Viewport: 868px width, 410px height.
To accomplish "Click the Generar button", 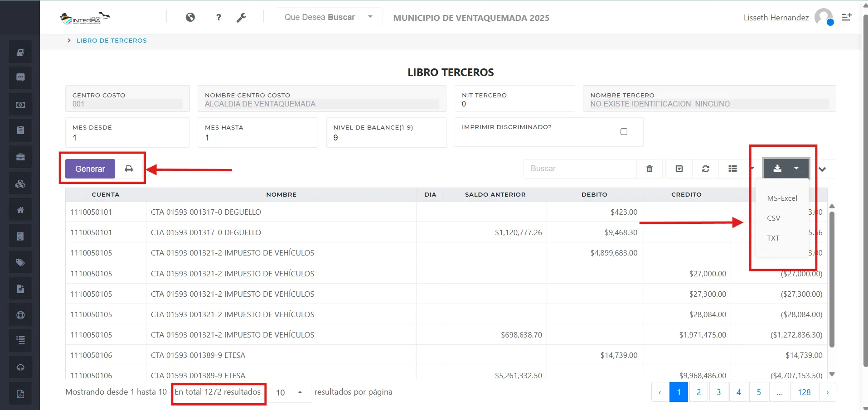I will (89, 168).
